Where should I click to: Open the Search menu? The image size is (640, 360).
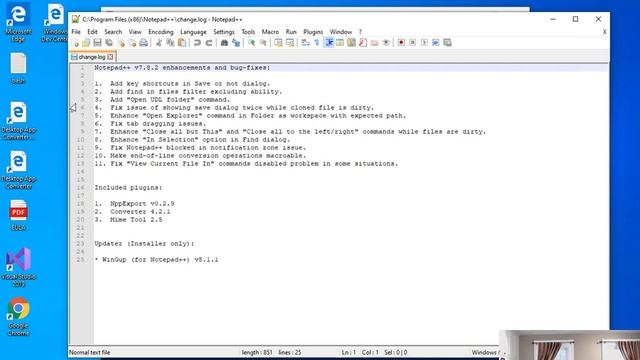(113, 32)
